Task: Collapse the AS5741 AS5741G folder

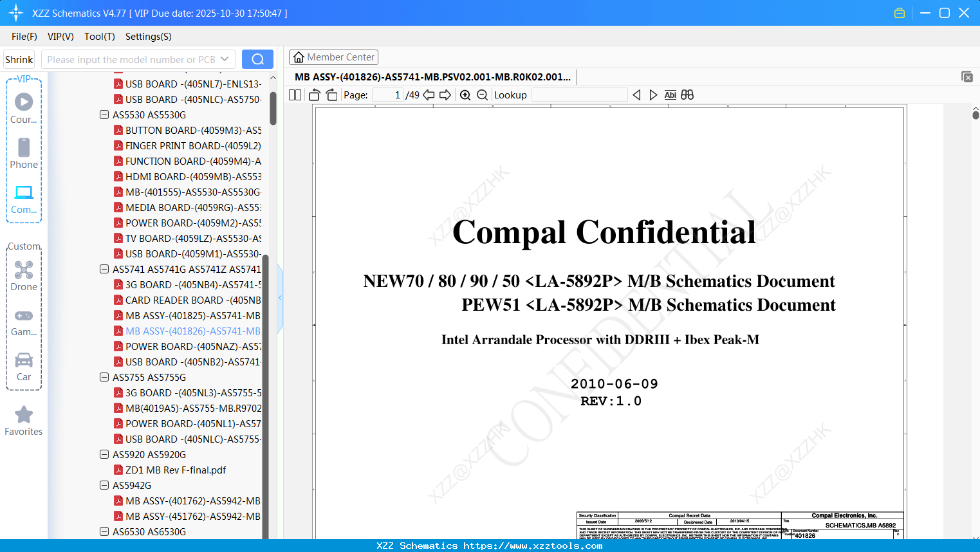Action: point(104,270)
